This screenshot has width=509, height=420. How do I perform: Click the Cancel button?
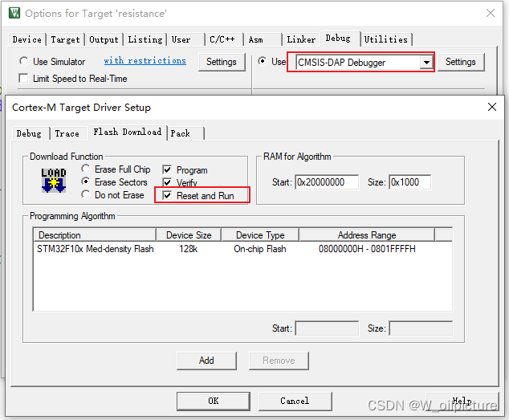point(295,401)
